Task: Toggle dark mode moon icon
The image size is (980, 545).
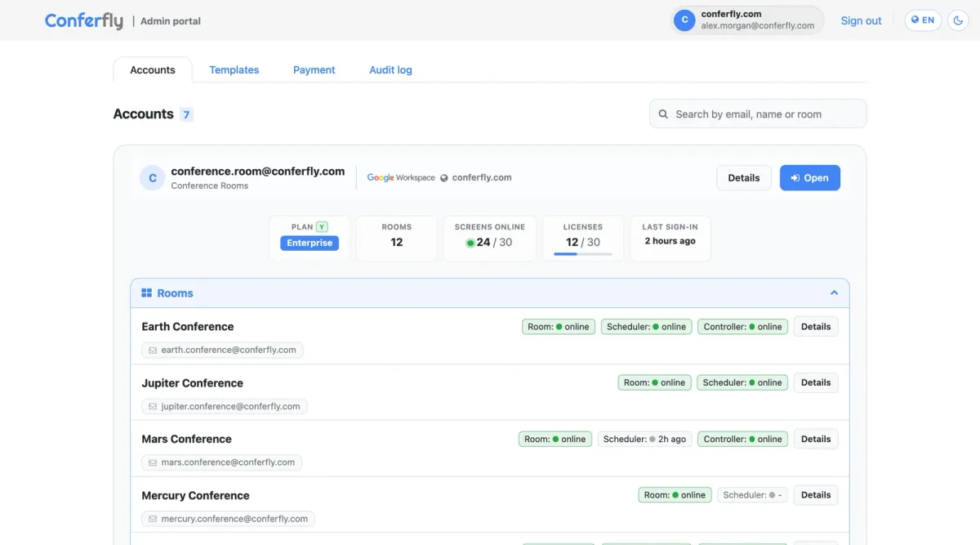Action: 959,20
